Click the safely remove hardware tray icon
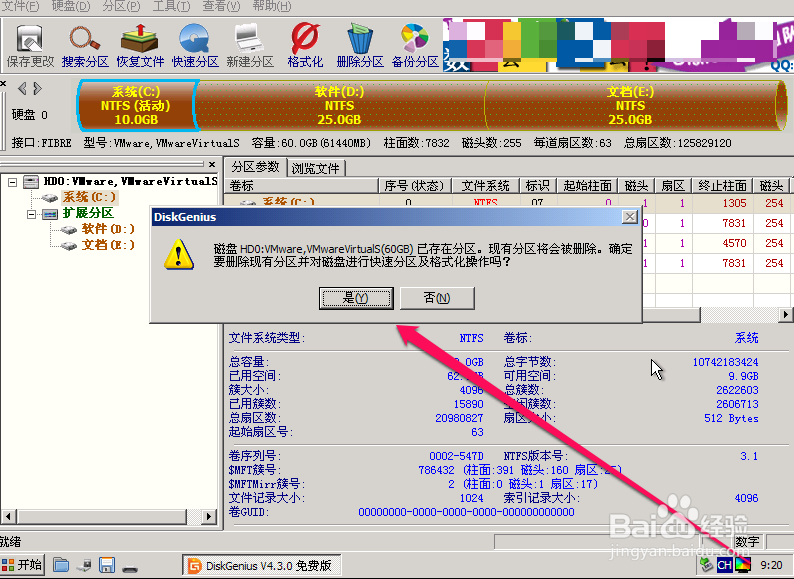 (706, 564)
